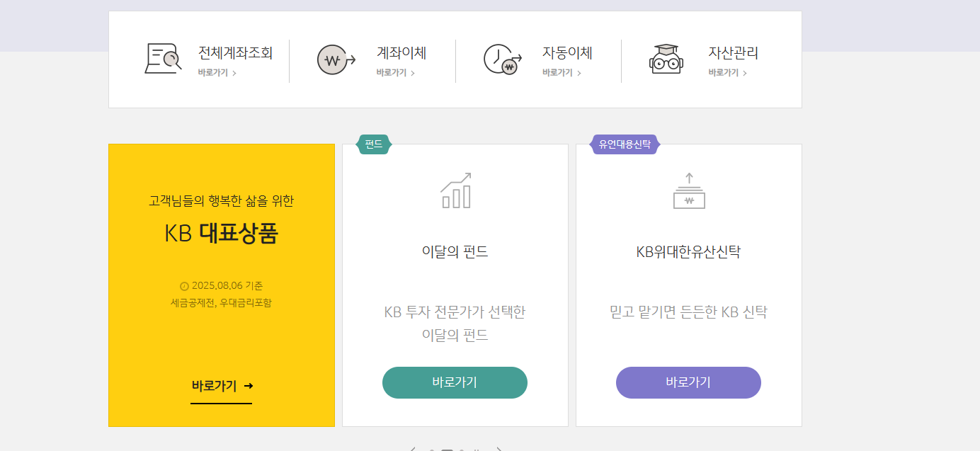Click the KB위대한유산신탁 card title
The width and height of the screenshot is (980, 451).
[688, 252]
